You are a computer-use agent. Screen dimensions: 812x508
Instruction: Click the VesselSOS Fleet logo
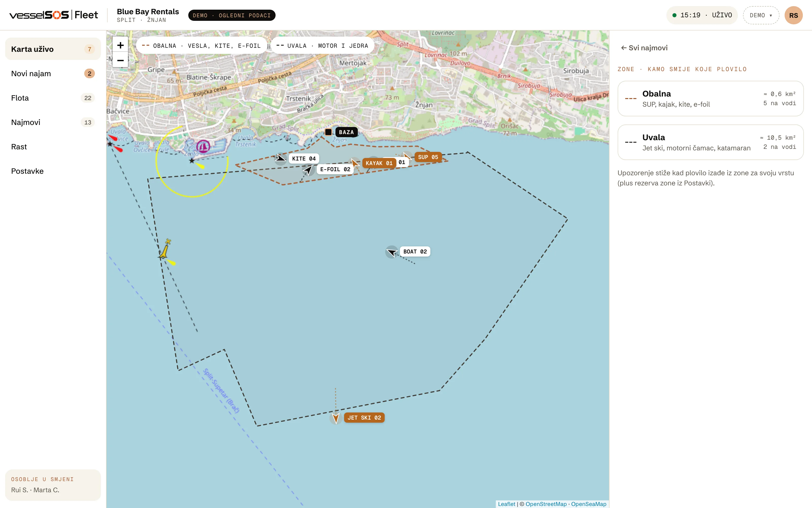click(x=54, y=15)
